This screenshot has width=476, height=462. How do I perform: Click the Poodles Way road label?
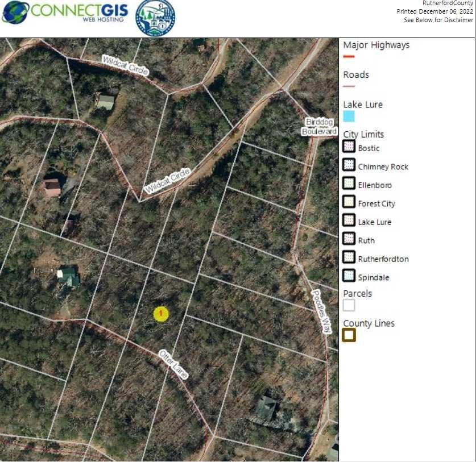(321, 311)
